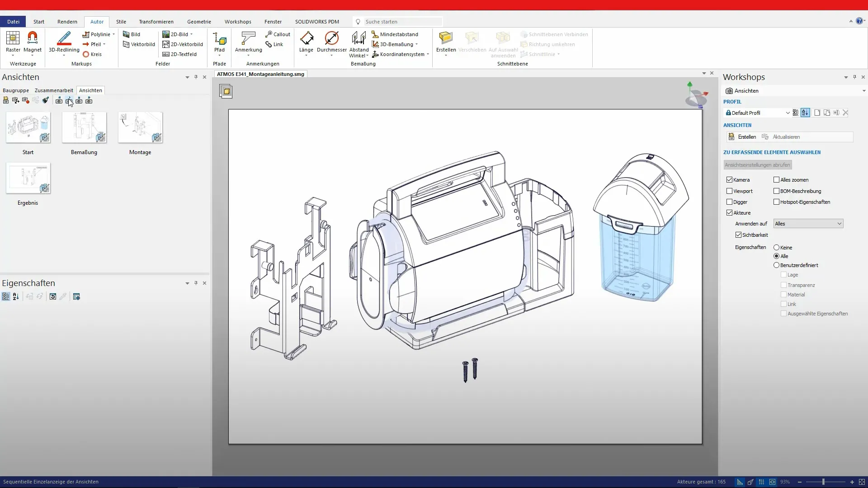868x488 pixels.
Task: Select the Magnet tool icon
Action: pos(32,38)
